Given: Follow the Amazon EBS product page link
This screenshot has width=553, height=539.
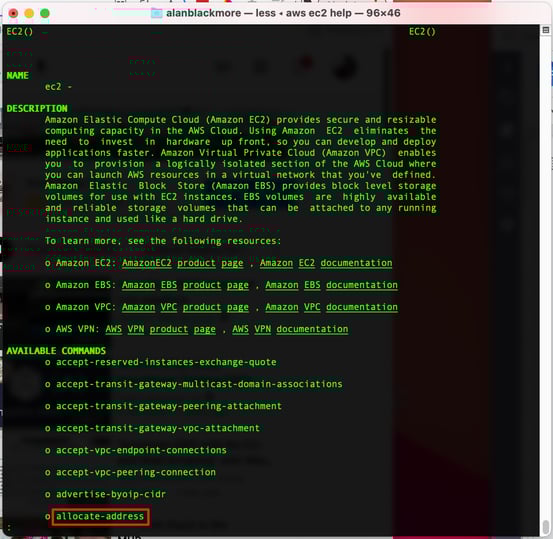Looking at the screenshot, I should click(x=185, y=285).
